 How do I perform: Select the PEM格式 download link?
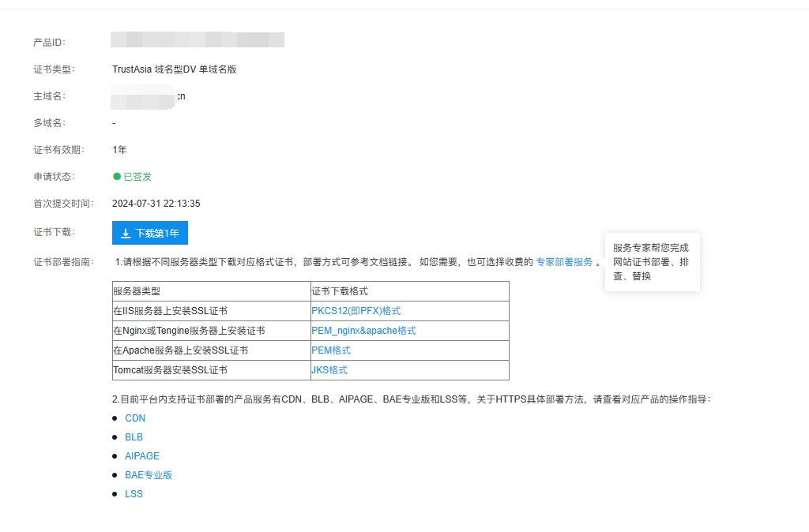(x=331, y=350)
